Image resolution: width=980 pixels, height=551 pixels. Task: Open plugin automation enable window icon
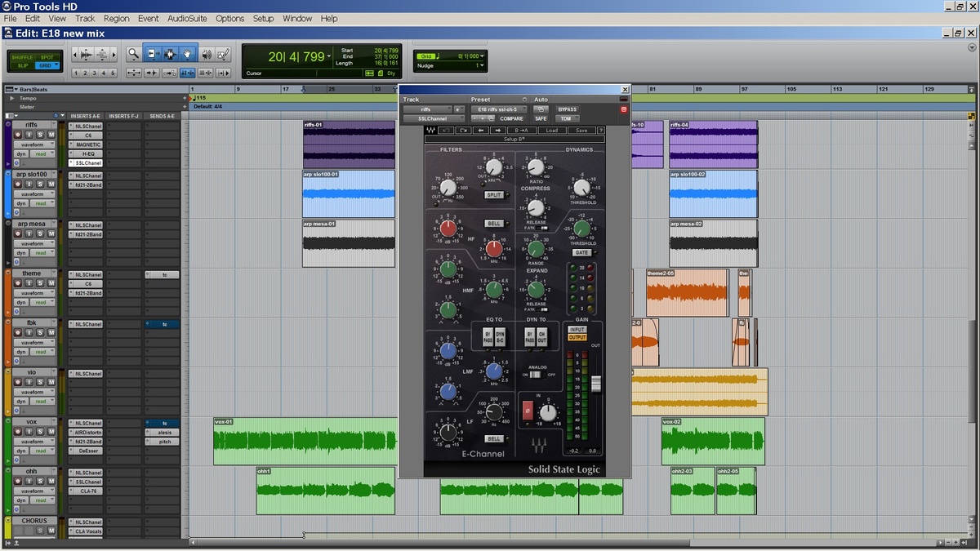point(541,109)
